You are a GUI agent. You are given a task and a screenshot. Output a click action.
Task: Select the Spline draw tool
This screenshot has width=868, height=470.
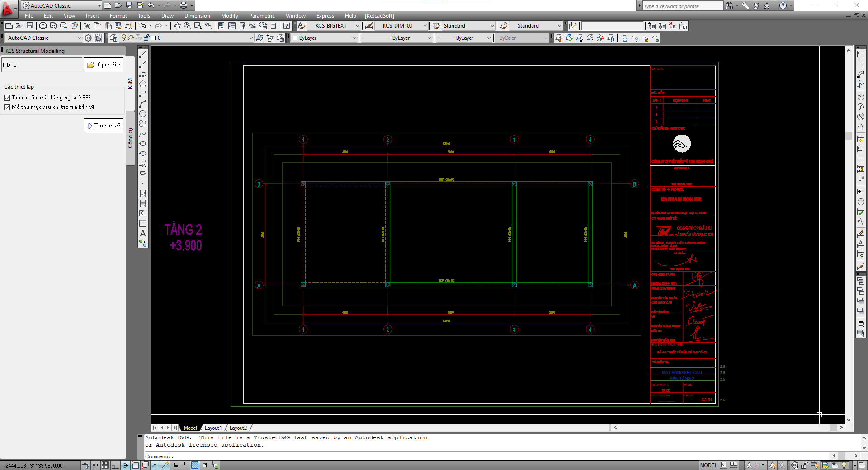[143, 134]
